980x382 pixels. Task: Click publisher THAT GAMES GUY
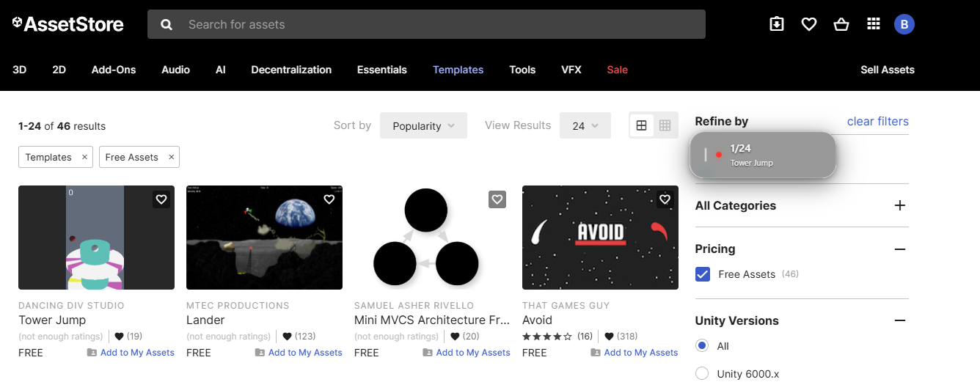pyautogui.click(x=566, y=305)
